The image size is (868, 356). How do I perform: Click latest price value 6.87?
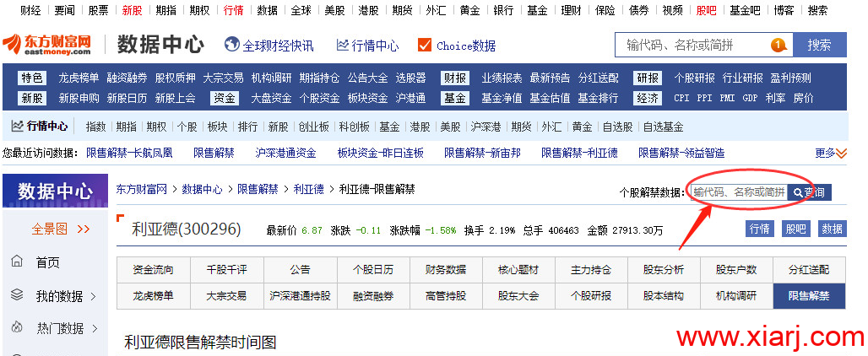(312, 230)
